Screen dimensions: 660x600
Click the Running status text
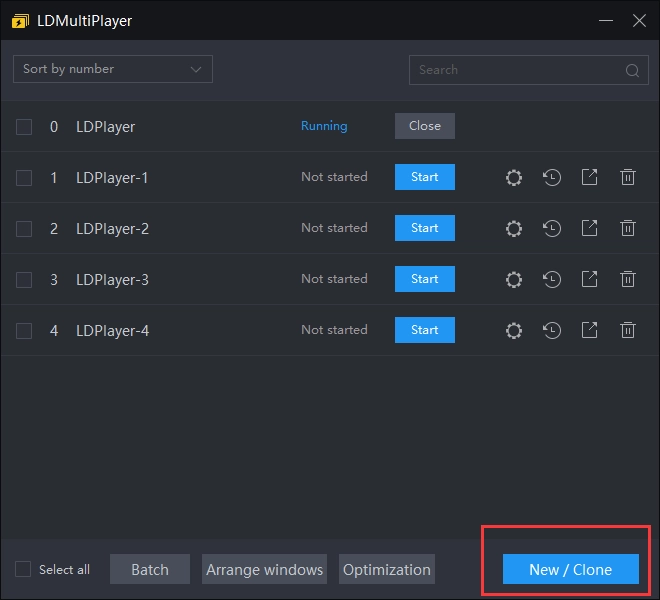coord(324,126)
